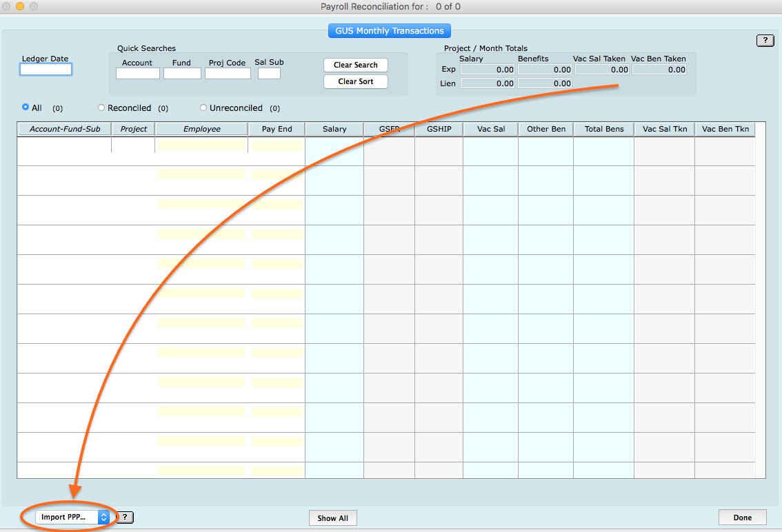This screenshot has width=782, height=532.
Task: Click the Sal Sub search field
Action: pyautogui.click(x=269, y=73)
